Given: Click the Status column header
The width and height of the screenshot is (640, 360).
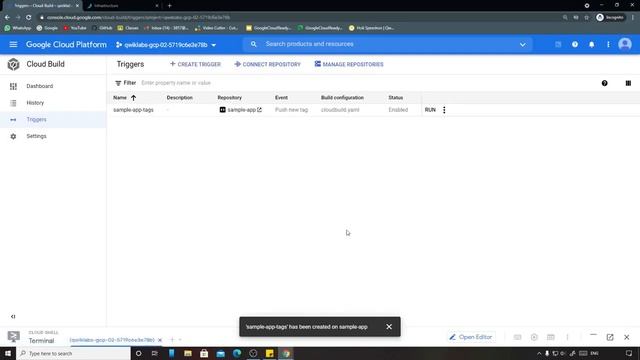Looking at the screenshot, I should 396,98.
